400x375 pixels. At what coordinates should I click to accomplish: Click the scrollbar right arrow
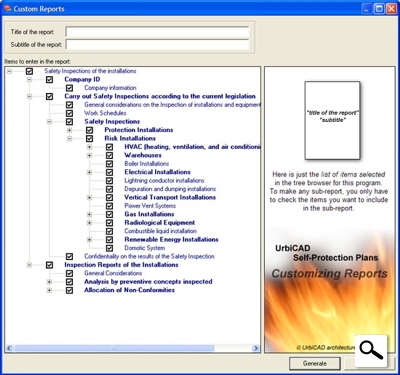pos(256,348)
